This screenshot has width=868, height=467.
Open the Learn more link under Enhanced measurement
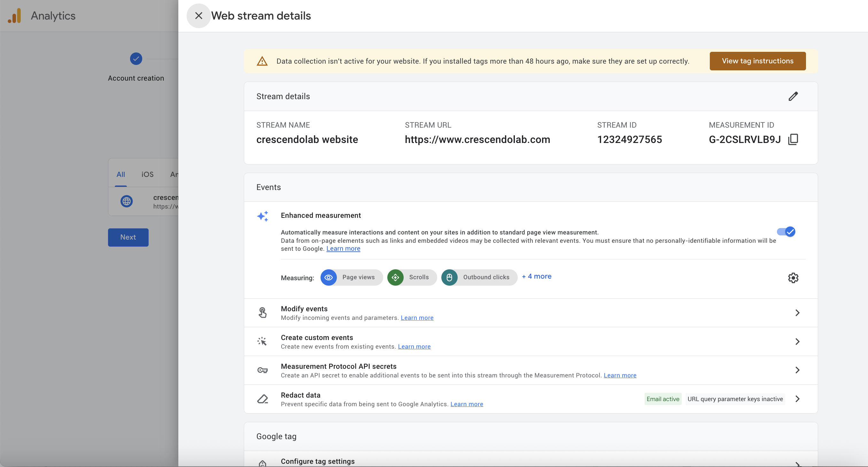(343, 249)
